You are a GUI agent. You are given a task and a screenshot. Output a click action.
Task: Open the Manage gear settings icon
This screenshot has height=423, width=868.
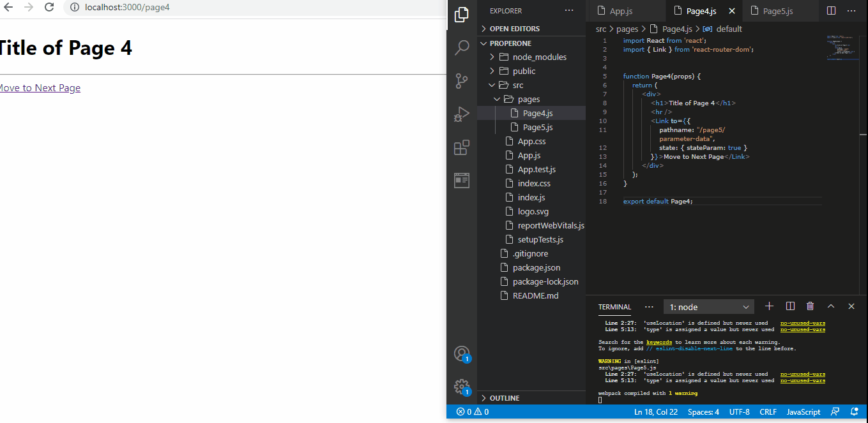click(462, 387)
